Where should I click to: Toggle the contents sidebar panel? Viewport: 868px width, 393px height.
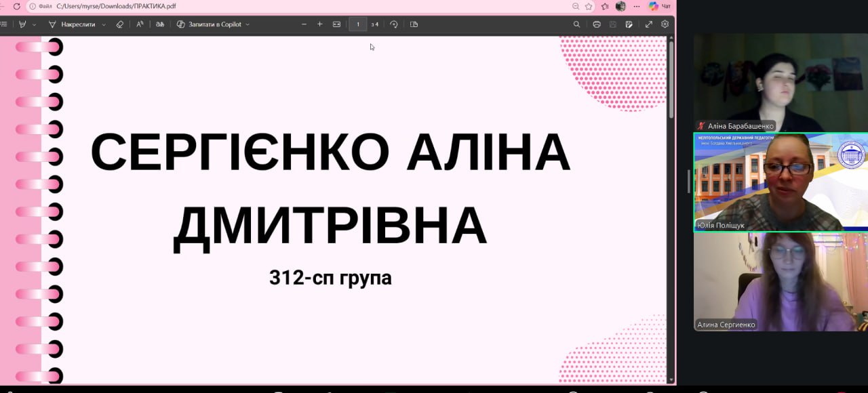pos(4,24)
